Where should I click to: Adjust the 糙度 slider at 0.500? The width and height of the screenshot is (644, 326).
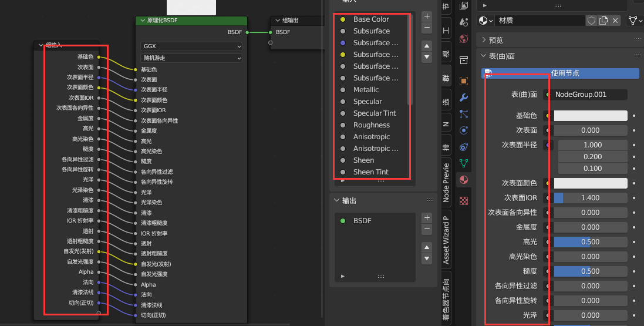tap(591, 271)
